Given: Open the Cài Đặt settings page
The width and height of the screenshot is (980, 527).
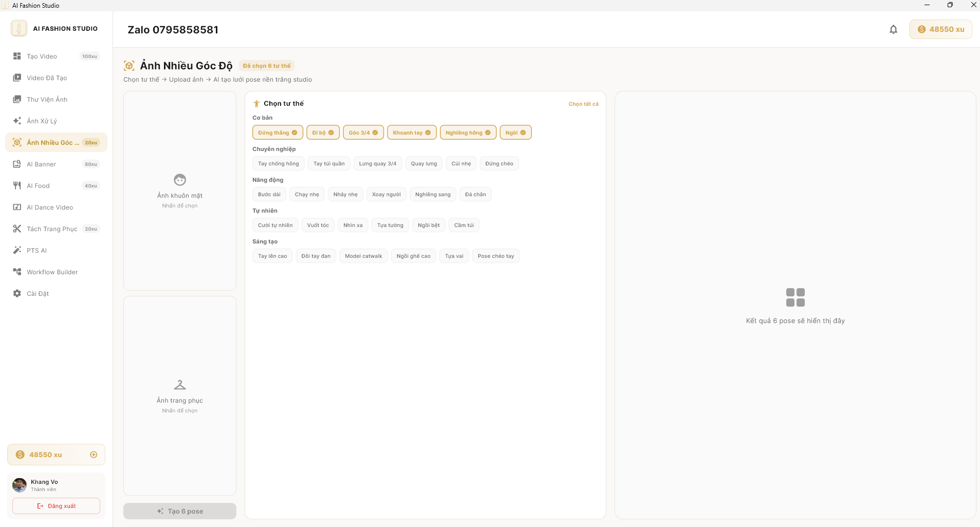Looking at the screenshot, I should tap(38, 294).
